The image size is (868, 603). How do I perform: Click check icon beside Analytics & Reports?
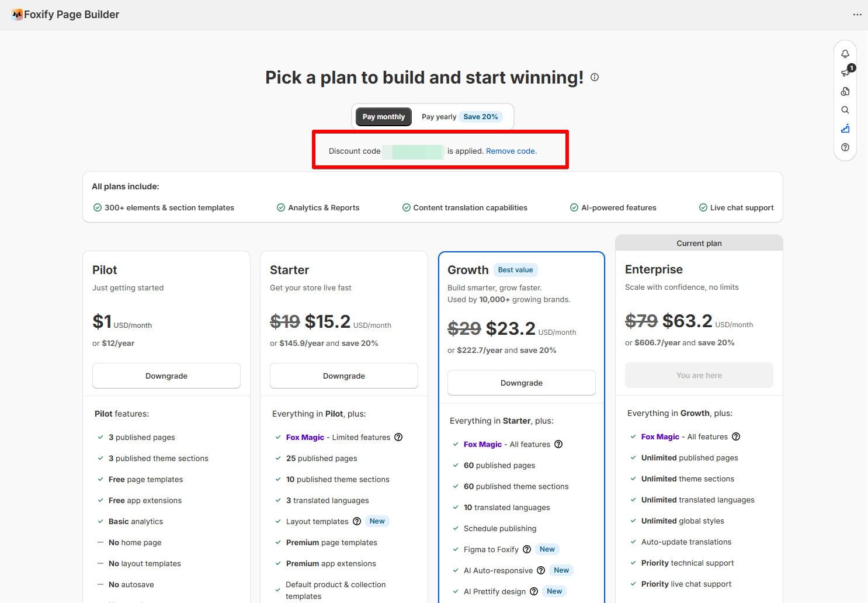[281, 207]
